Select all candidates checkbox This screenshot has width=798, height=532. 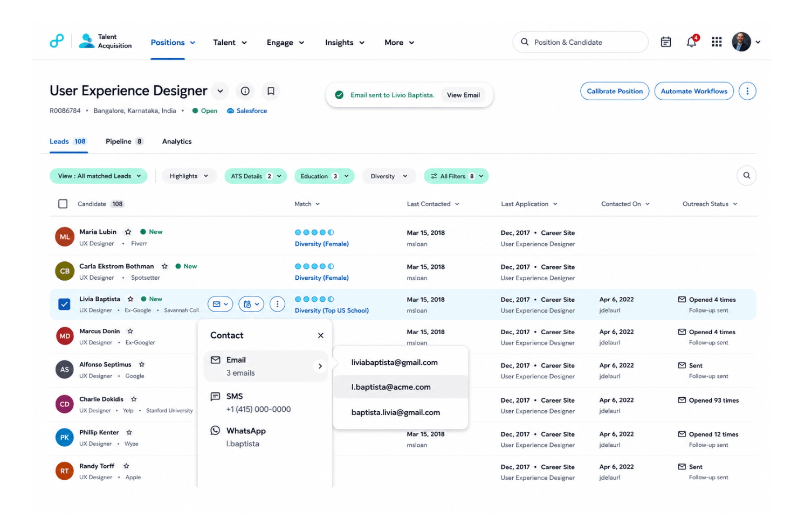coord(63,204)
